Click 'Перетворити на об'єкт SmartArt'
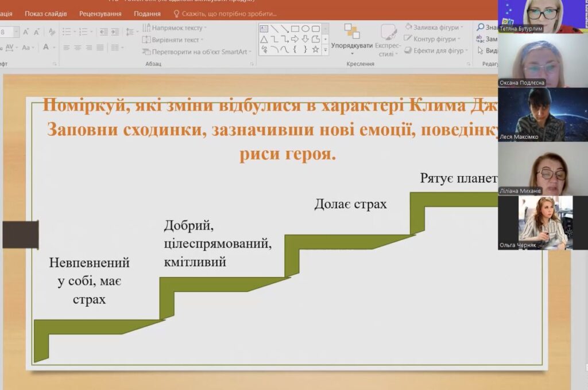588x390 pixels. [197, 52]
